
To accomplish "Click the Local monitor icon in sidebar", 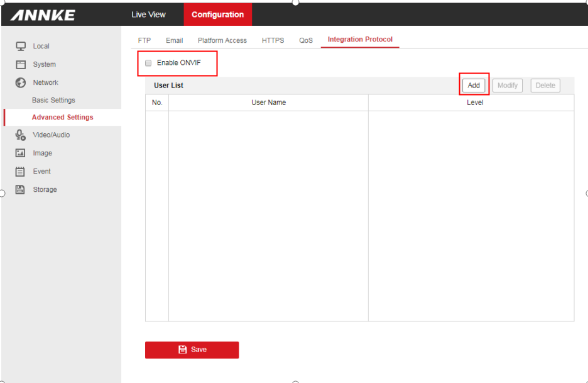I will (x=21, y=46).
